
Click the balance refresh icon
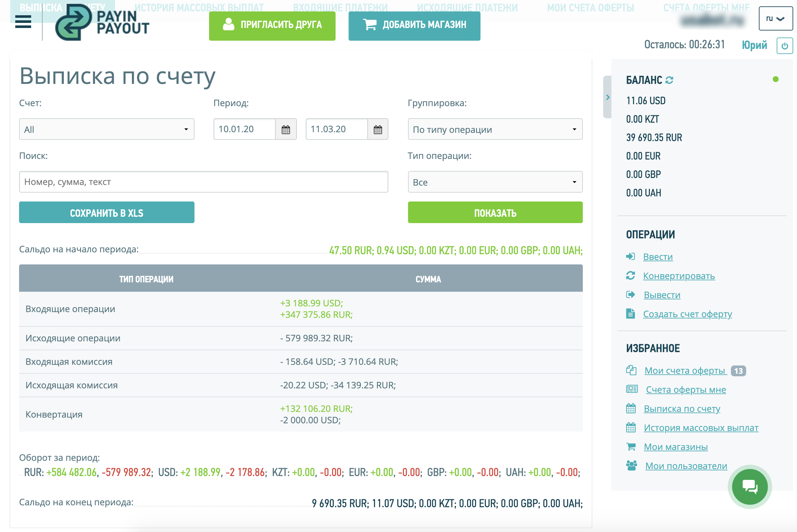click(669, 80)
